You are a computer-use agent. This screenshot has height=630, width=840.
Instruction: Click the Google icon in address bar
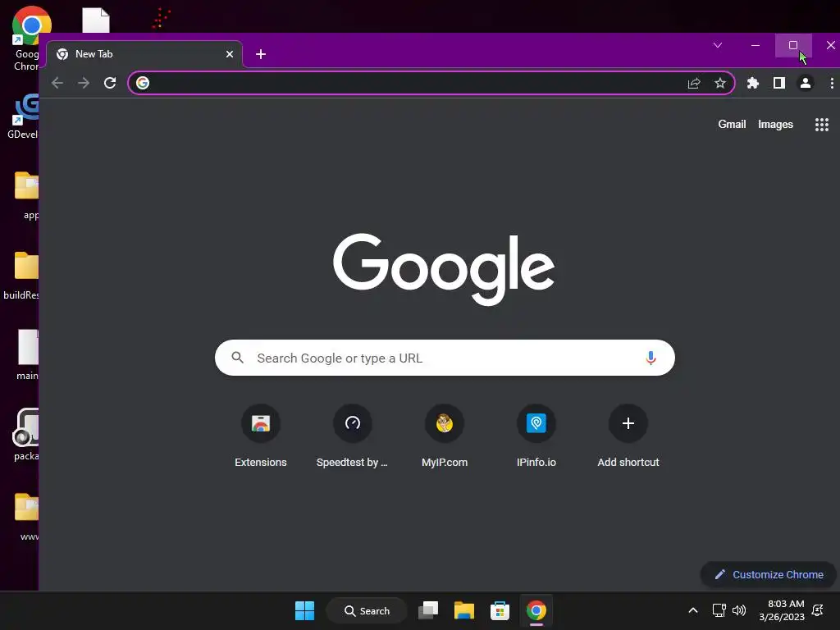coord(143,83)
